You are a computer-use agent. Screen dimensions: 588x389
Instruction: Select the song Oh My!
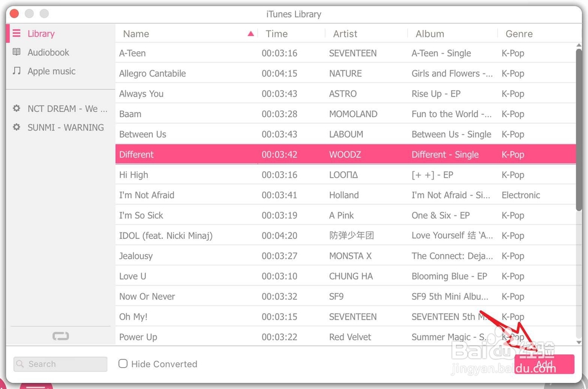(345, 317)
